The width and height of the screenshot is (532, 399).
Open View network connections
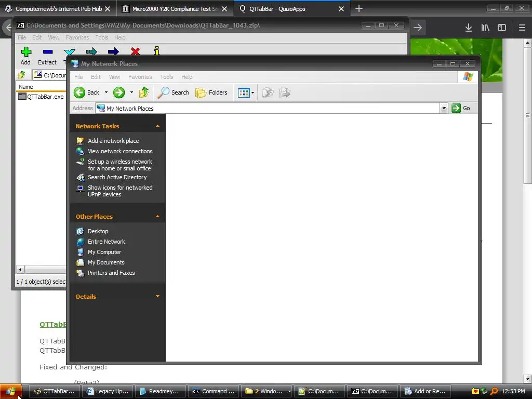coord(120,151)
